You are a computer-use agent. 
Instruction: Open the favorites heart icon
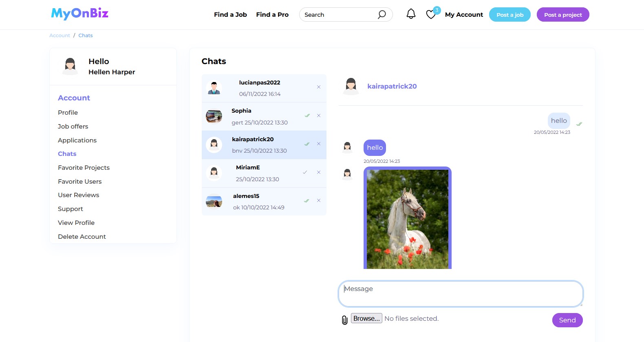tap(431, 15)
